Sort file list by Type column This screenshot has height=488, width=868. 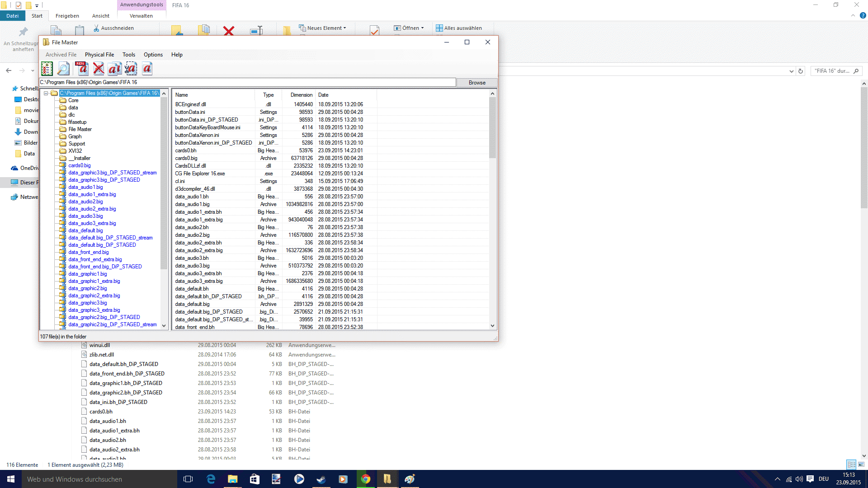pos(269,95)
